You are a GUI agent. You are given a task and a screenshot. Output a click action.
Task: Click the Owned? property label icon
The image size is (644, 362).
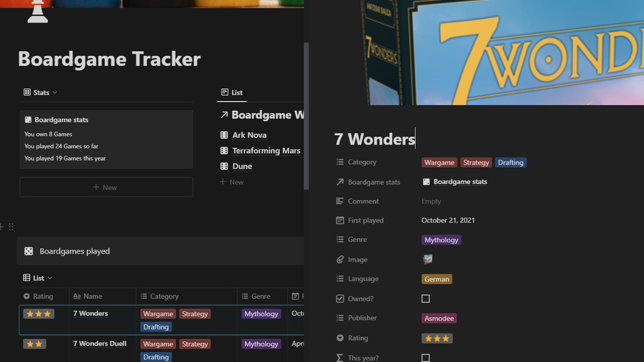340,299
